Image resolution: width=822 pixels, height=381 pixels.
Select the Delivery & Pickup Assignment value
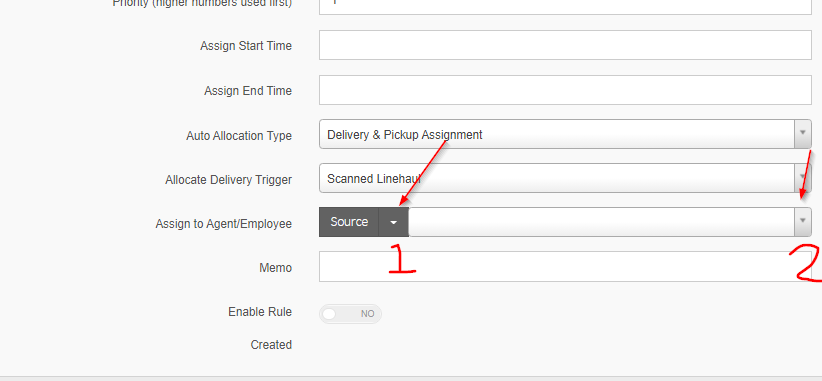click(x=557, y=134)
